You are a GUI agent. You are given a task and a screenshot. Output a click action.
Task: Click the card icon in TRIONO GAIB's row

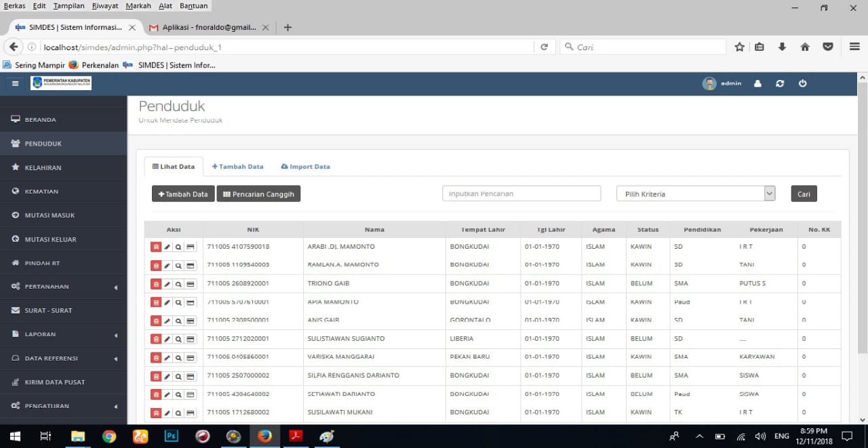coord(191,284)
